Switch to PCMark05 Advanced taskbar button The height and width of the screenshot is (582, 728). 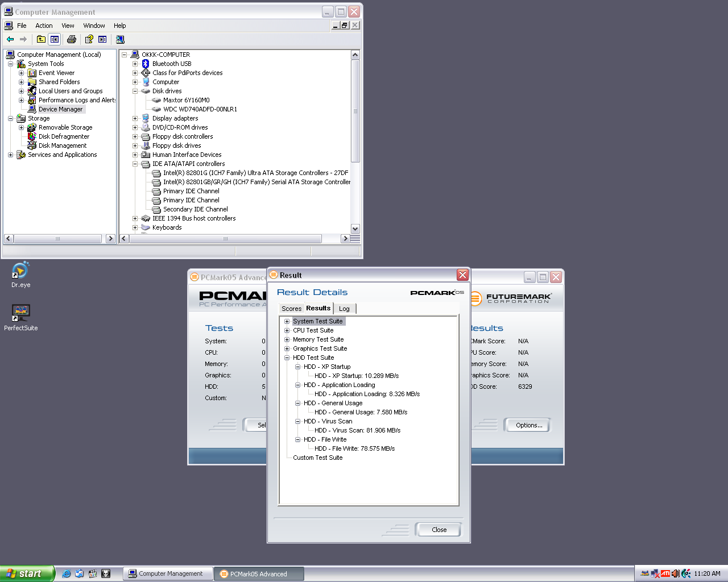click(259, 574)
